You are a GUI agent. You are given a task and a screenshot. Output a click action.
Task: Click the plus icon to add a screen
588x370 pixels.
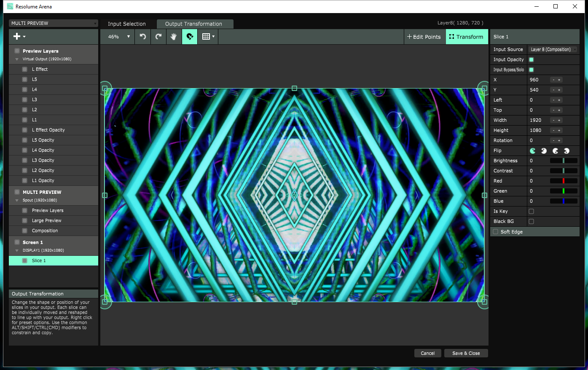tap(19, 37)
